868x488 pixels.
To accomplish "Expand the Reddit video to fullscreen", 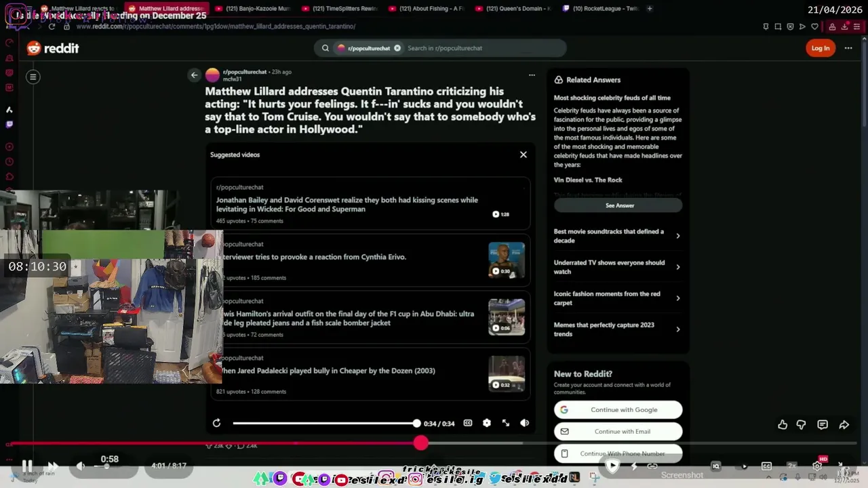I will click(x=506, y=423).
